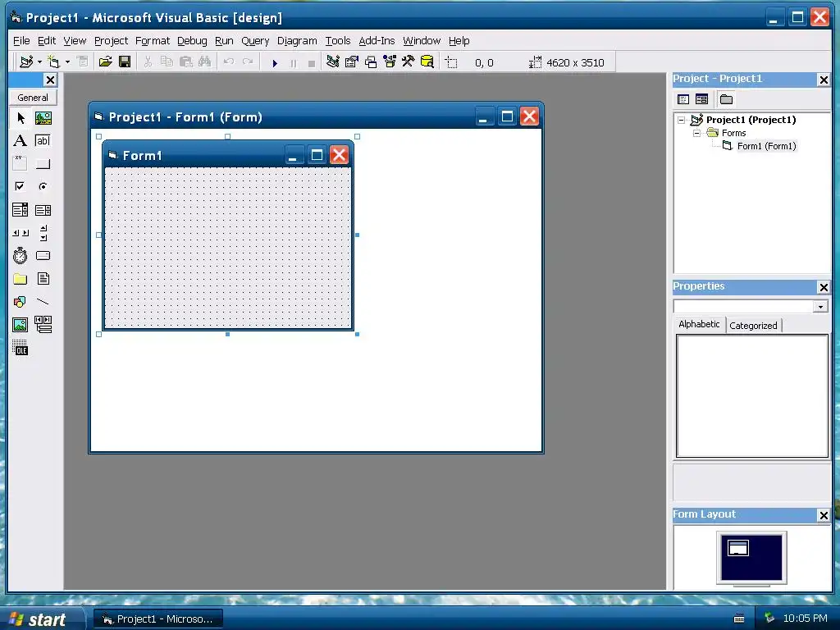Viewport: 840px width, 630px height.
Task: Open the Debug menu
Action: [192, 41]
